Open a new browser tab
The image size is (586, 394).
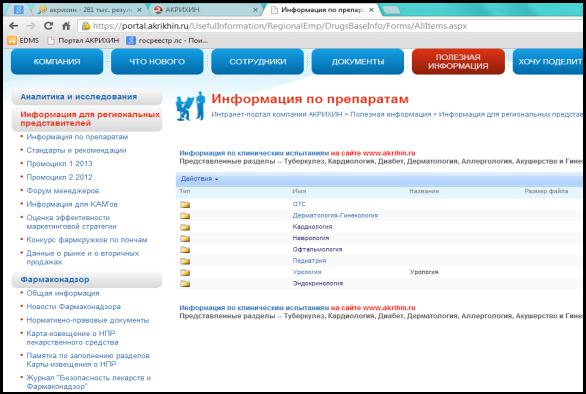point(391,10)
